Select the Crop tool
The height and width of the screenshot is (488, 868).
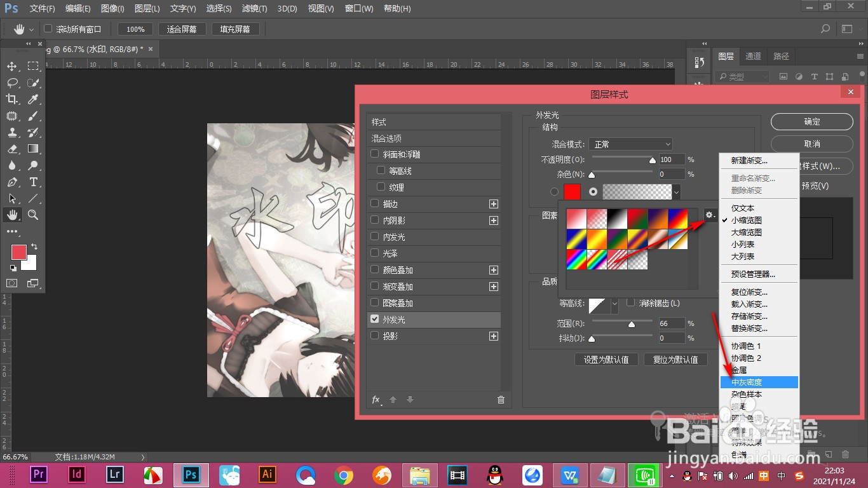click(x=12, y=99)
